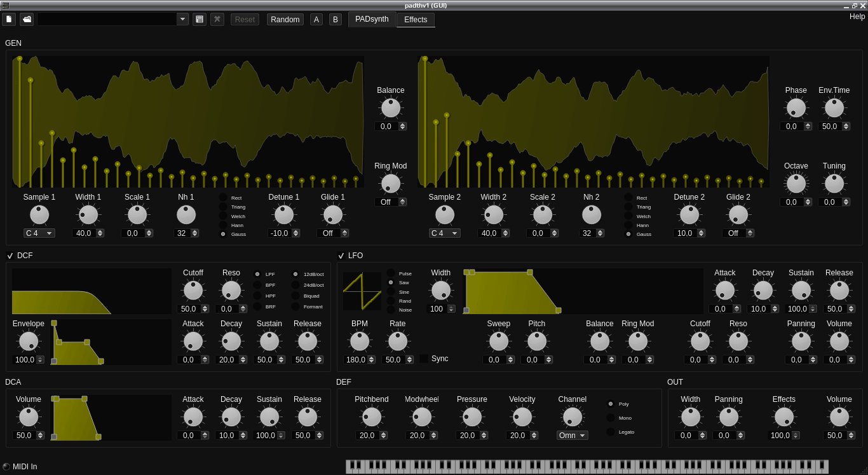Click the new preset icon

point(9,19)
